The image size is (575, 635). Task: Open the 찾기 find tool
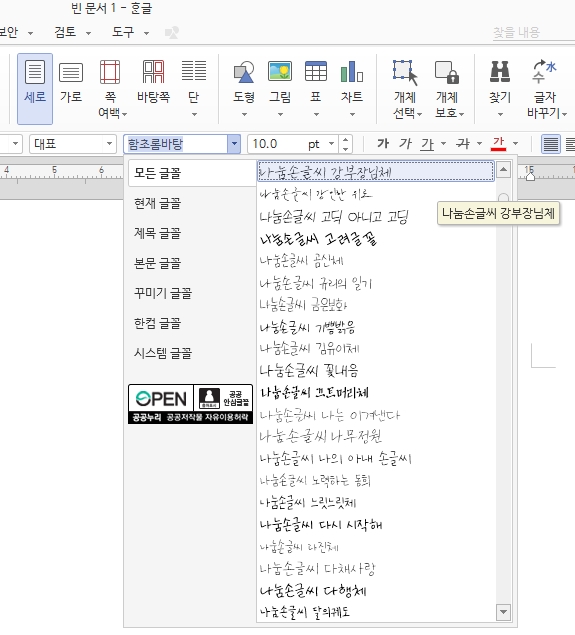(x=500, y=89)
